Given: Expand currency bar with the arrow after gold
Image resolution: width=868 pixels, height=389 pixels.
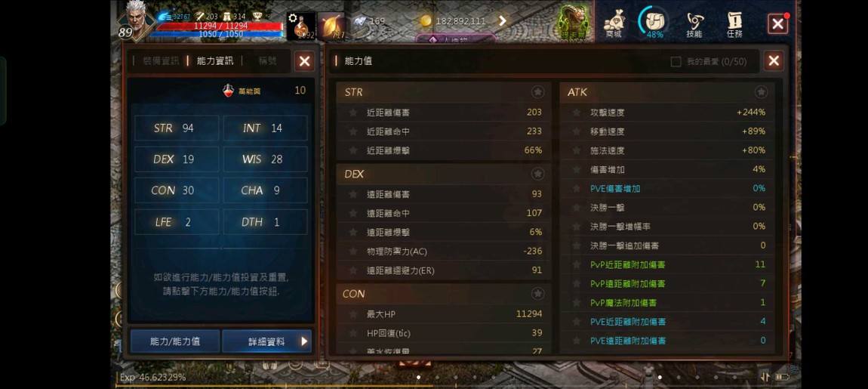Looking at the screenshot, I should click(x=503, y=21).
